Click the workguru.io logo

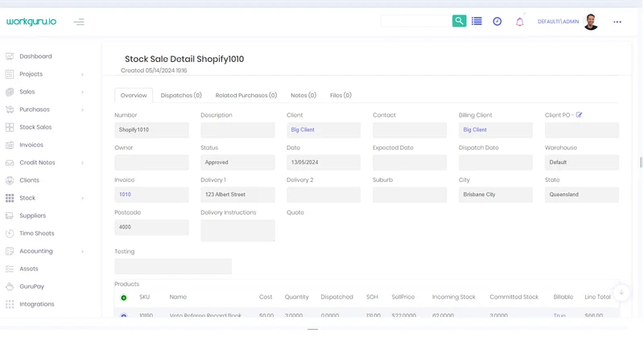tap(31, 22)
